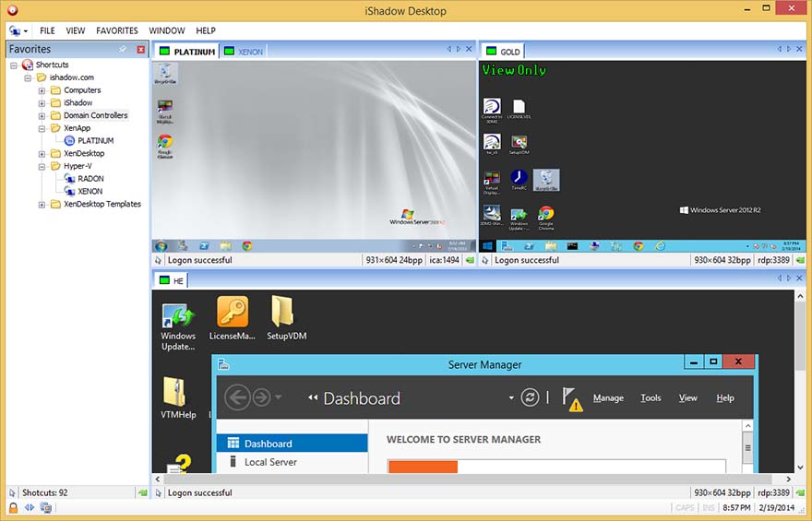Click the Windows Start button in GOLD session
Image resolution: width=812 pixels, height=521 pixels.
487,246
